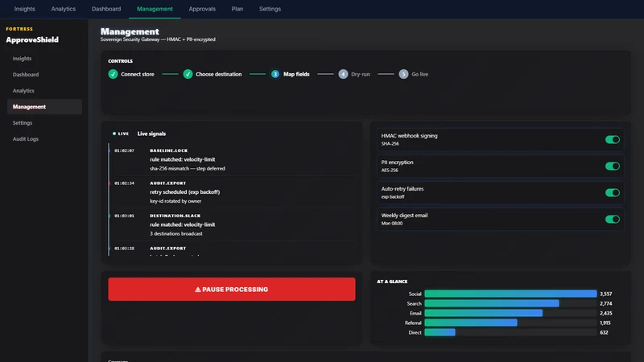This screenshot has height=362, width=644.
Task: Select Management in the sidebar
Action: point(44,106)
